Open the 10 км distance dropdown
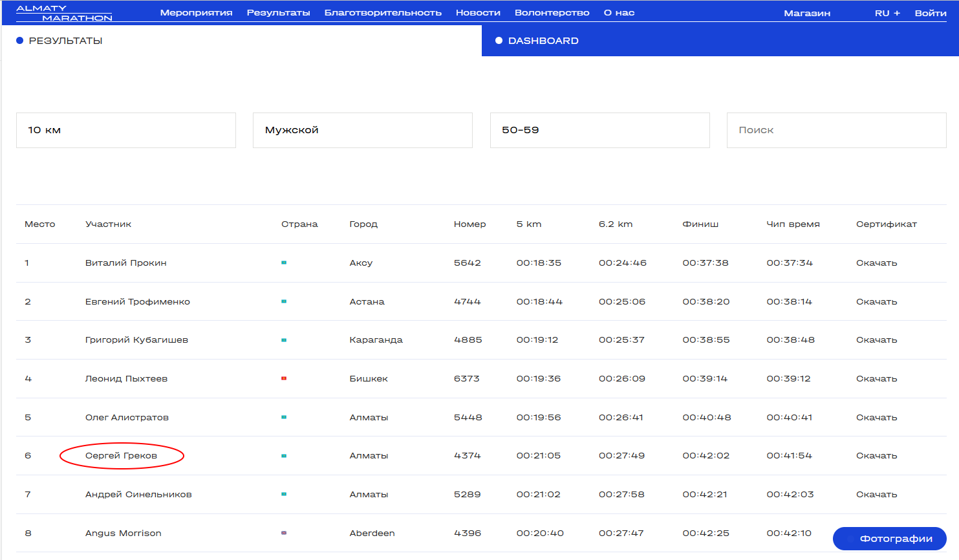The image size is (959, 560). [126, 130]
